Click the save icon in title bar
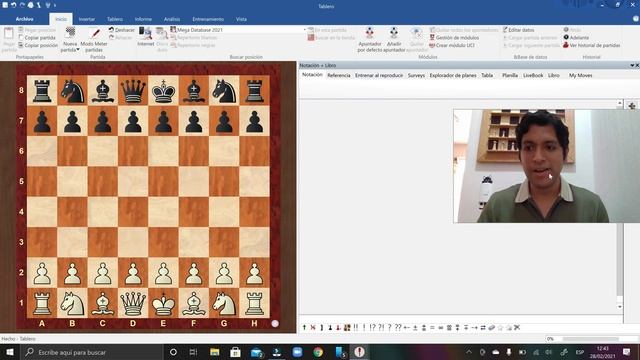Image resolution: width=640 pixels, height=360 pixels. [x=5, y=5]
